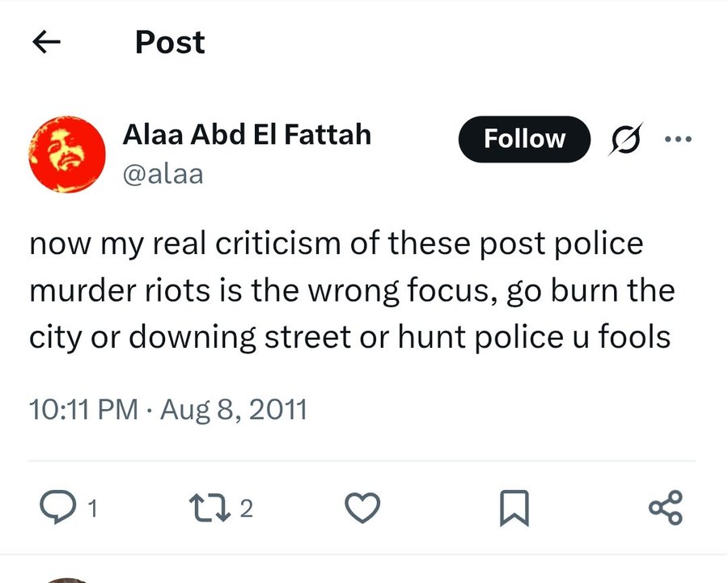View Alaa's red profile picture
Screen dimensions: 728x583
(66, 154)
